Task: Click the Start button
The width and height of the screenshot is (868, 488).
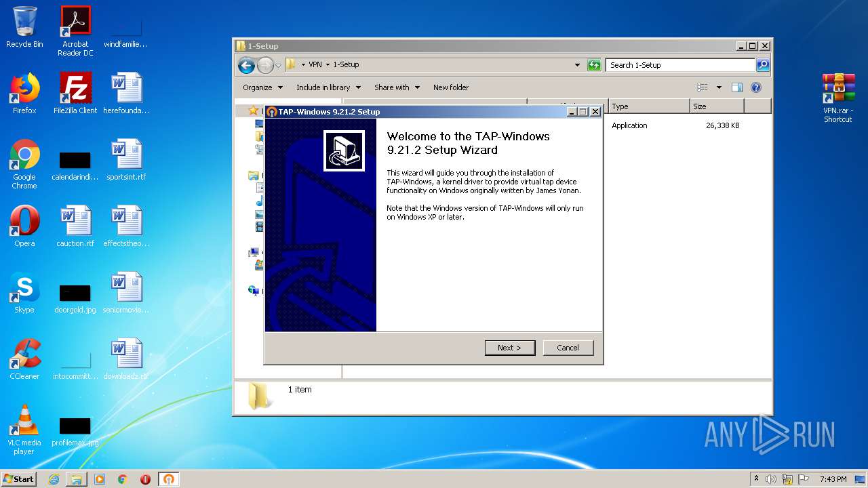Action: pyautogui.click(x=19, y=479)
